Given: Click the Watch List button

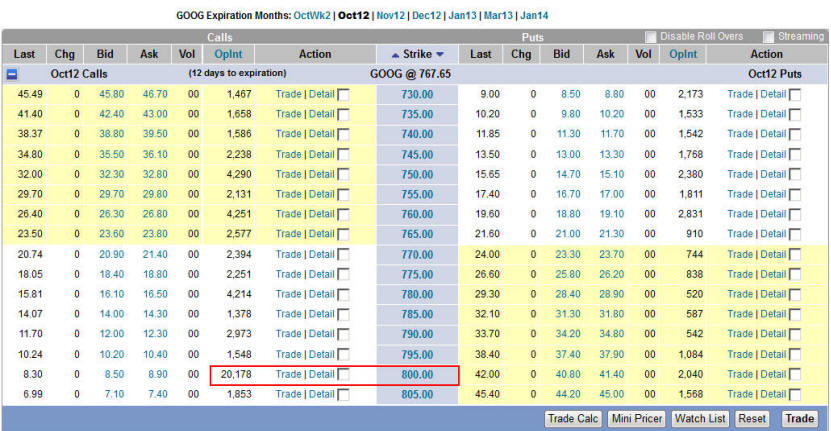Looking at the screenshot, I should tap(699, 419).
